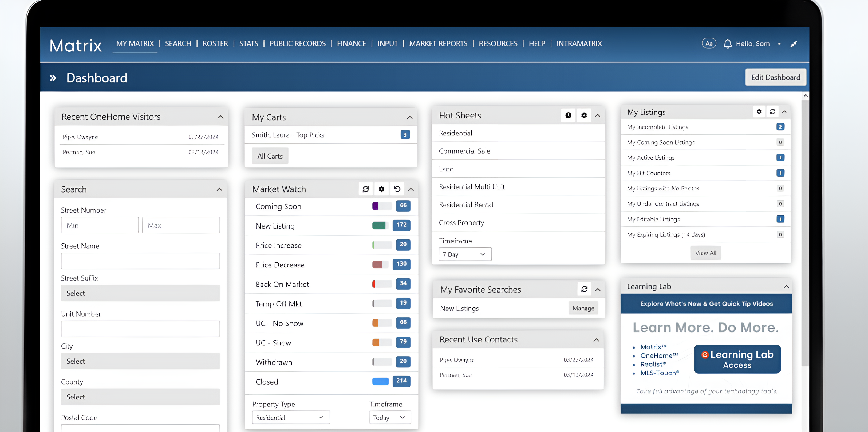Screen dimensions: 868x432
Task: Click Coming Soon count badge 66
Action: pyautogui.click(x=403, y=206)
